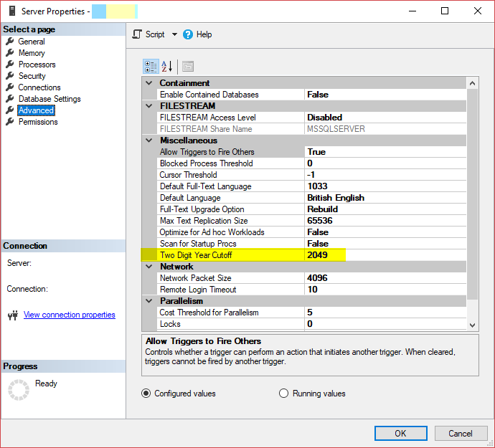Click Scan for Startup Procs value
495x448 pixels.
[385, 244]
